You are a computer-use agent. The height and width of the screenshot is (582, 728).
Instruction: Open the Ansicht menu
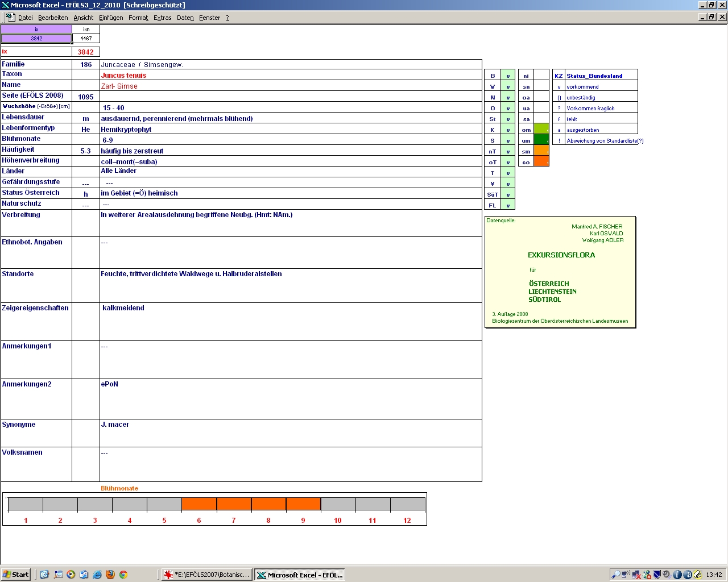pyautogui.click(x=84, y=18)
